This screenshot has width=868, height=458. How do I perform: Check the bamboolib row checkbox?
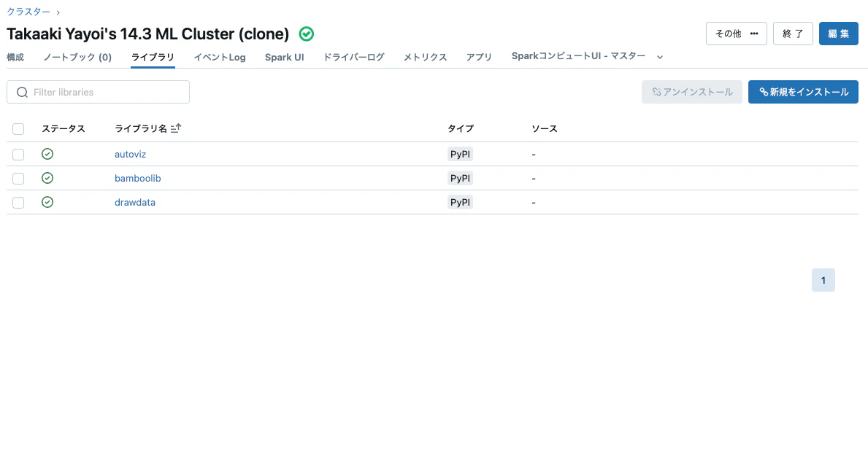coord(18,179)
